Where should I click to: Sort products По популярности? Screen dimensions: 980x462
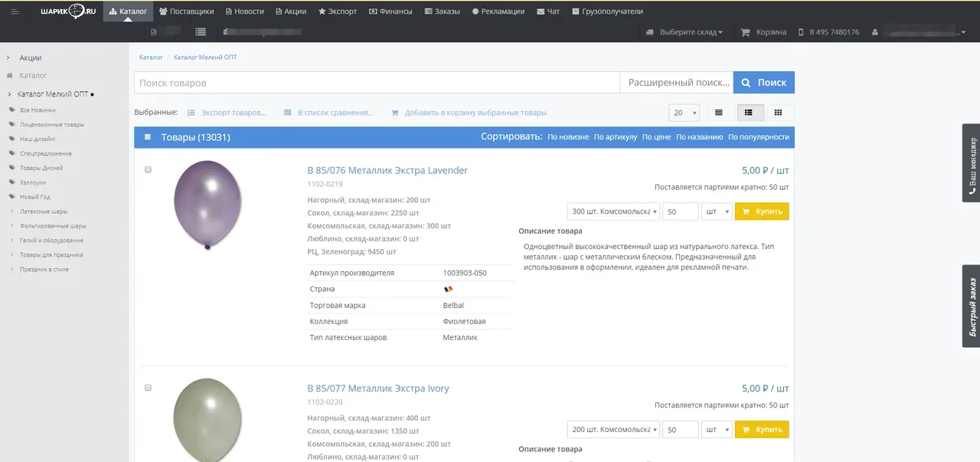click(x=759, y=137)
